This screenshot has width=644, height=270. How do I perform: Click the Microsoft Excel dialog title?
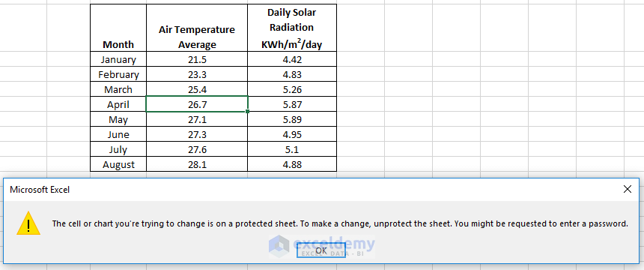coord(40,189)
